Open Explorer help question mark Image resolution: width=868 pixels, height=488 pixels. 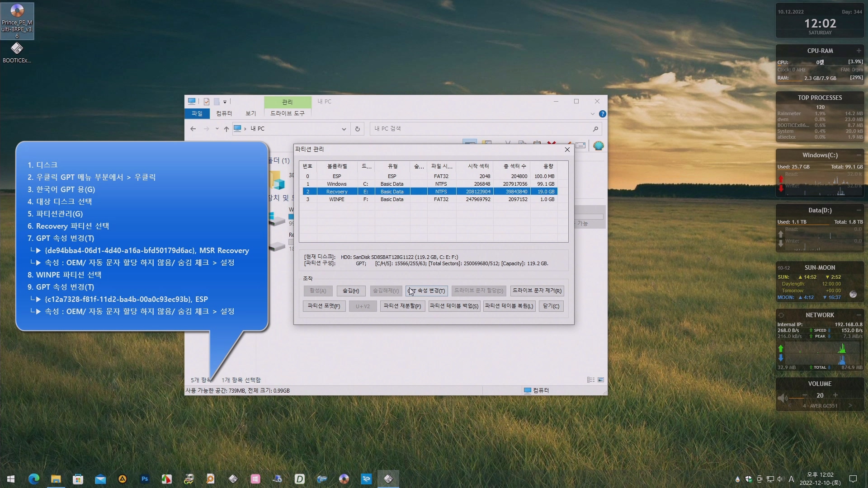[602, 114]
